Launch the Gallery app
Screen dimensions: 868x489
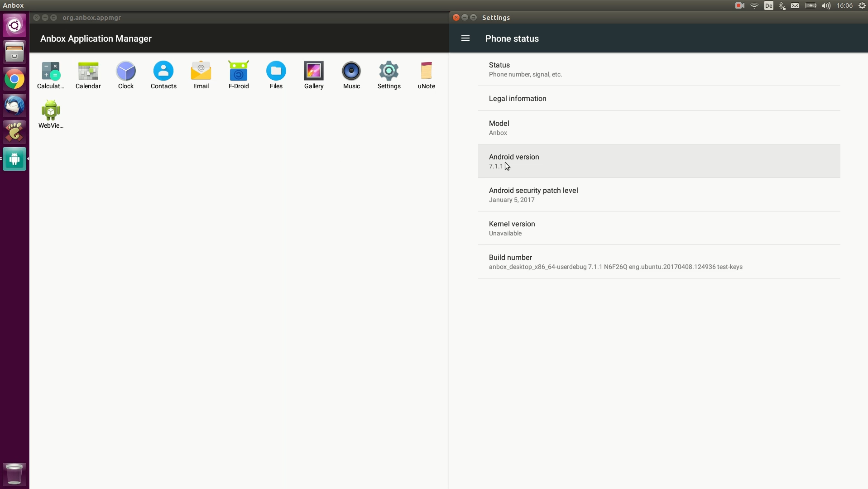pos(314,76)
